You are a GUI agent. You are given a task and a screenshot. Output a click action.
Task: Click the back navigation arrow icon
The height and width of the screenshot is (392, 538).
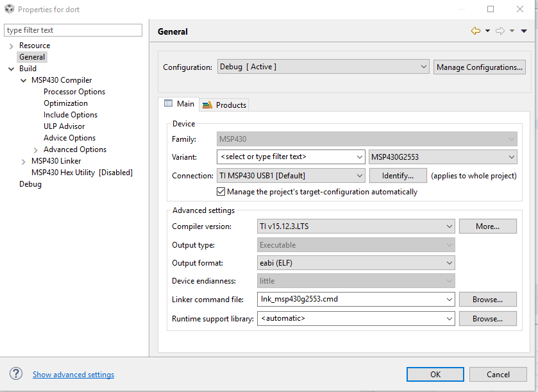coord(475,31)
